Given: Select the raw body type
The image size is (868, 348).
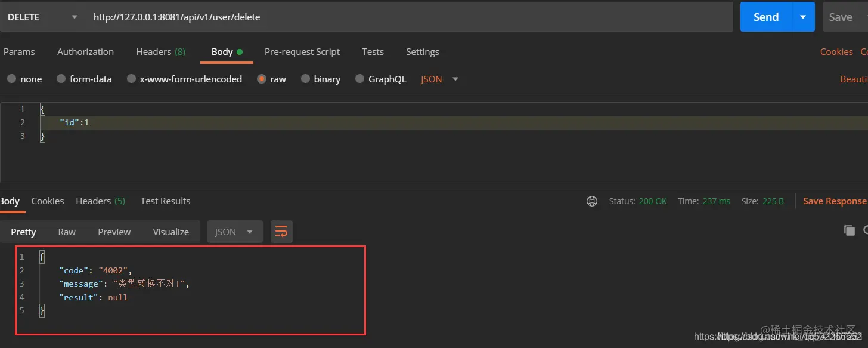Looking at the screenshot, I should 272,79.
